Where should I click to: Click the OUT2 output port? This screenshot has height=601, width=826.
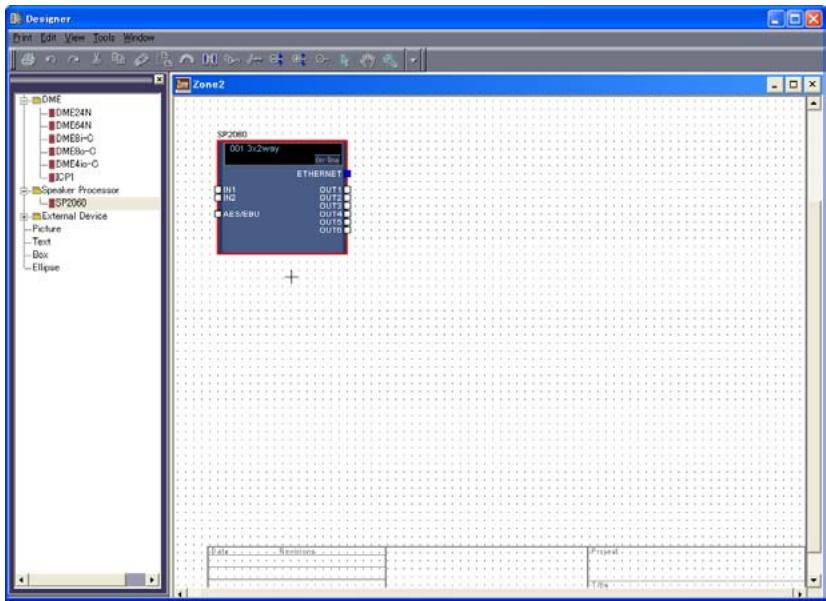click(347, 198)
